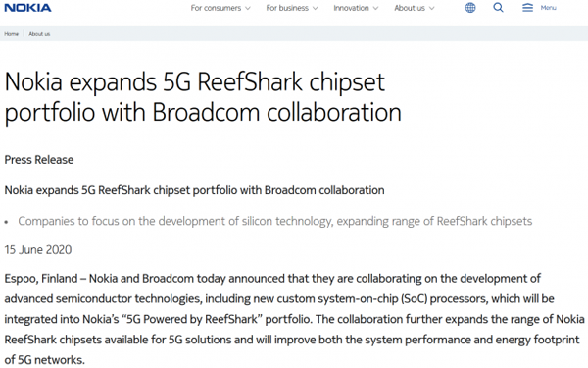Go to Home breadcrumb link
588x368 pixels.
pyautogui.click(x=11, y=34)
